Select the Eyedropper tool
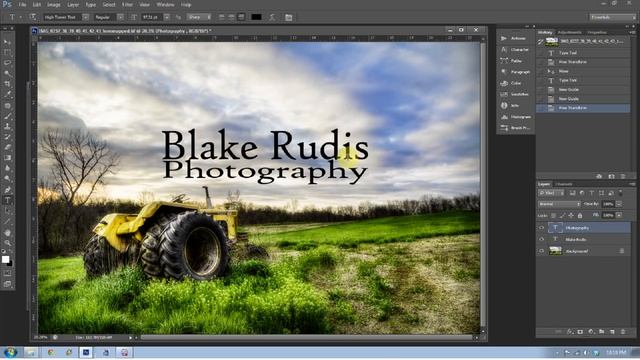The height and width of the screenshot is (360, 640). (x=7, y=94)
